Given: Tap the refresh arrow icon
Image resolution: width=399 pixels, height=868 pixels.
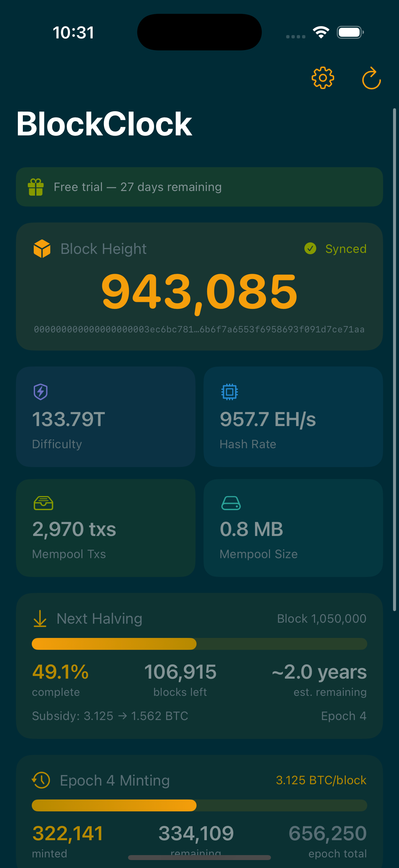Looking at the screenshot, I should (372, 78).
